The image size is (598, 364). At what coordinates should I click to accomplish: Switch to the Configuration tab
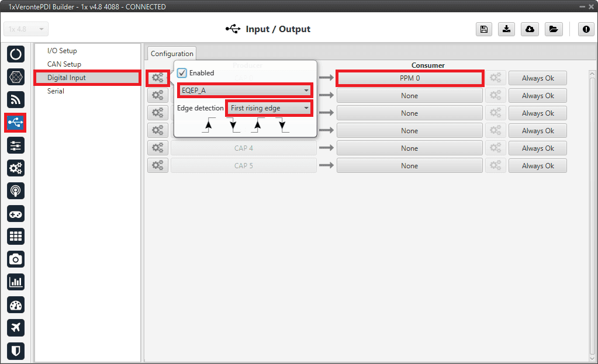(172, 54)
